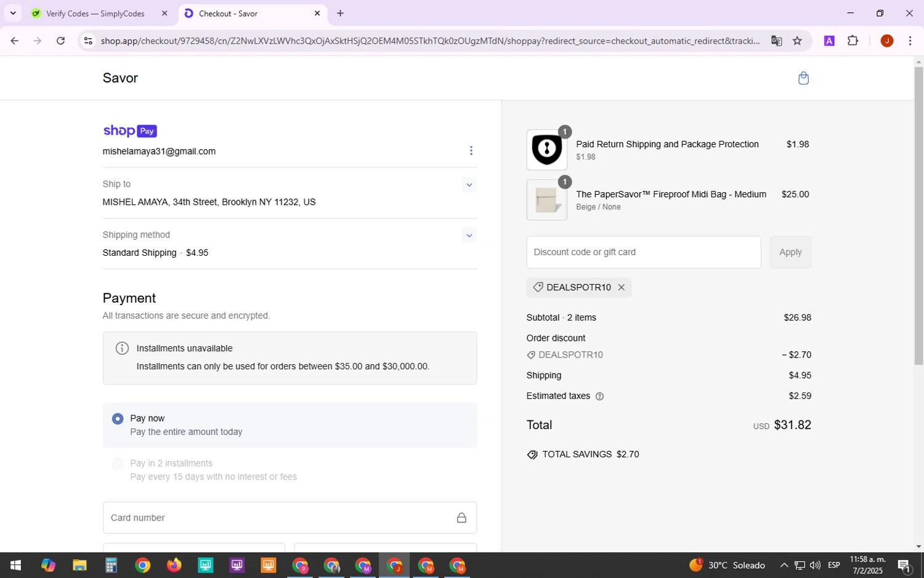
Task: Open the weather widget 30°C Soleado
Action: (x=727, y=565)
